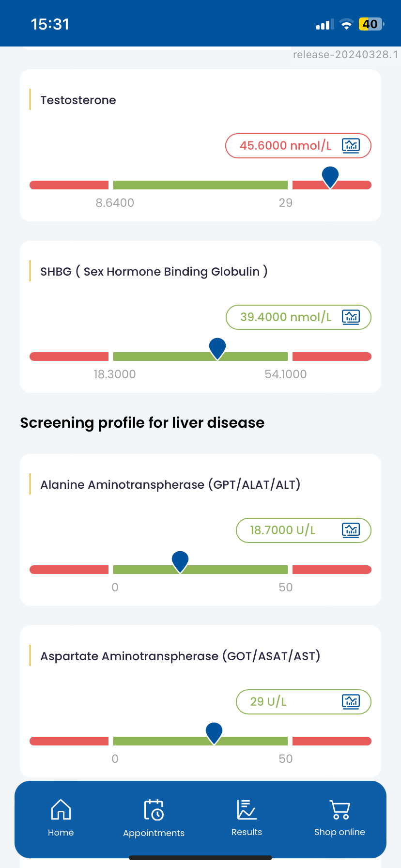
Task: Tap the Results graph icon
Action: tap(247, 809)
